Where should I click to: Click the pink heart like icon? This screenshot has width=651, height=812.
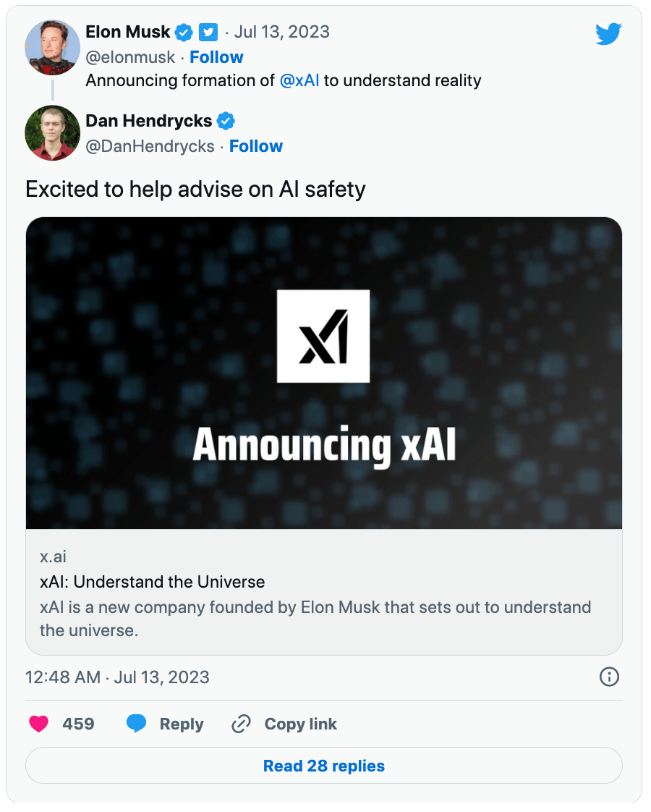38,724
